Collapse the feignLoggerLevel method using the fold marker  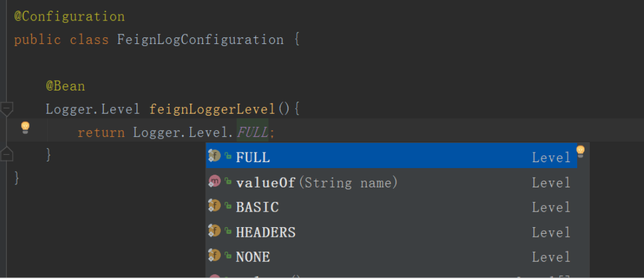(x=7, y=109)
